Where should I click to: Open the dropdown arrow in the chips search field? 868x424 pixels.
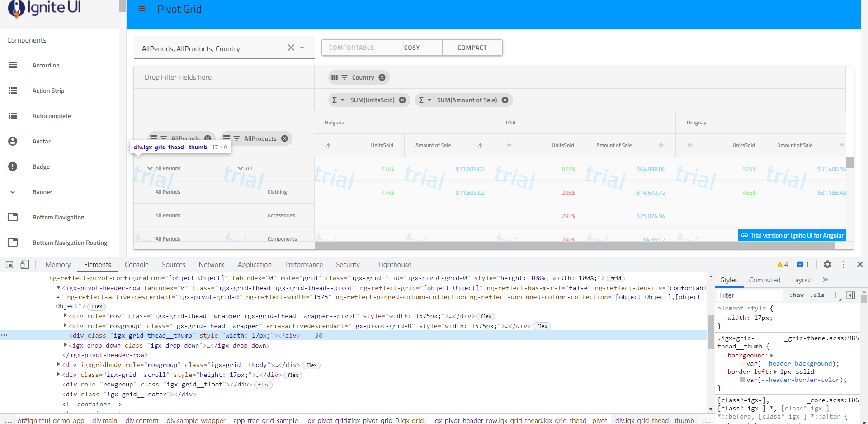point(302,48)
